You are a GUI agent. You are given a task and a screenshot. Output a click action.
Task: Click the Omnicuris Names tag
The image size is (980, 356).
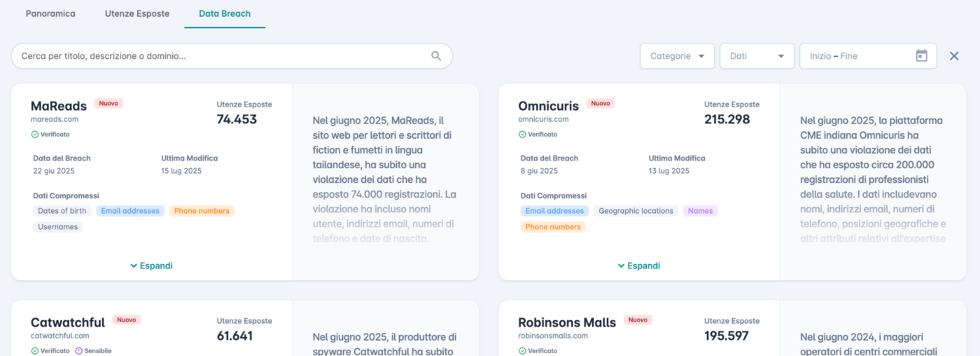click(701, 211)
